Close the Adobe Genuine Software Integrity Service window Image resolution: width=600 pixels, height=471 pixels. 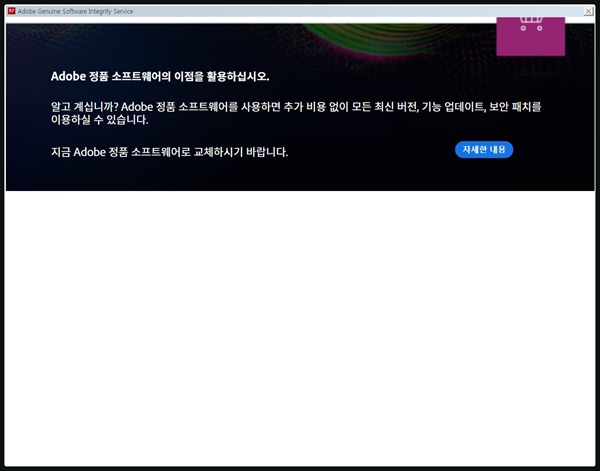point(589,11)
